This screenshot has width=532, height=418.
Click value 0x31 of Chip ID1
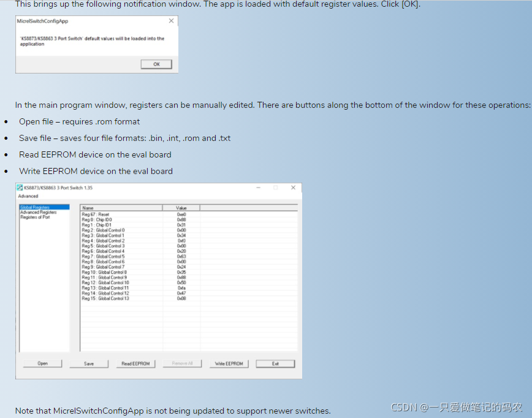click(181, 225)
